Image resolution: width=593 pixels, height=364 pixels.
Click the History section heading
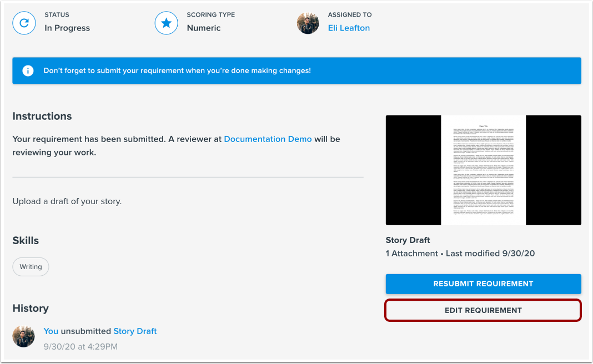pos(30,308)
